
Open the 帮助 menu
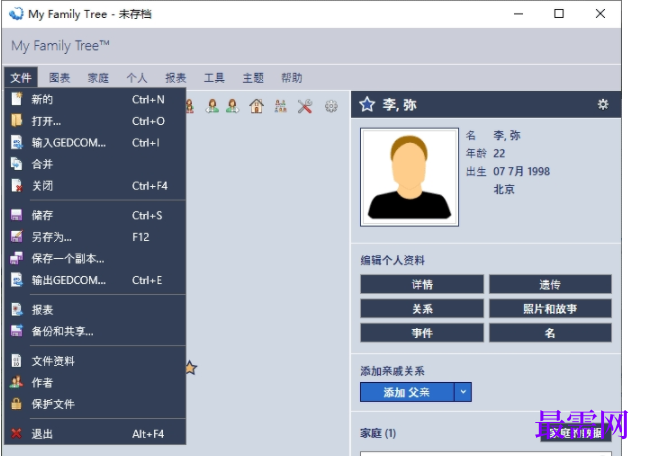(292, 78)
